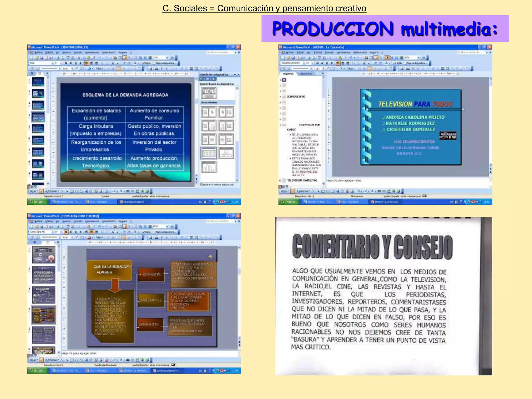Open 'Diseño de la diapositiva' pane dropdown arrow

[x=235, y=75]
